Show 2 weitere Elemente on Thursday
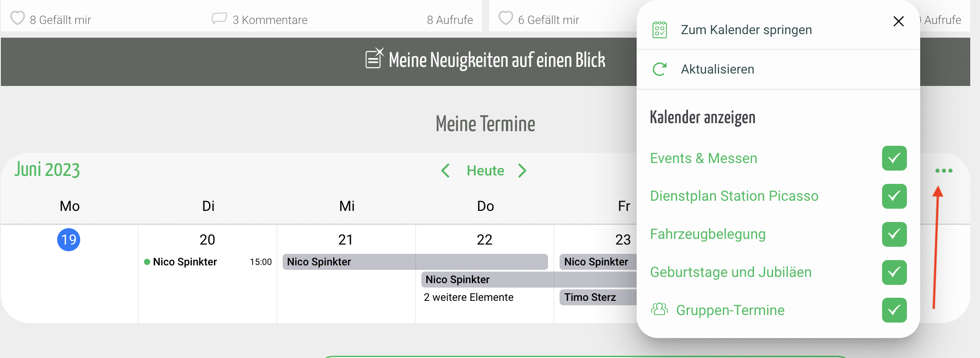 pos(468,297)
